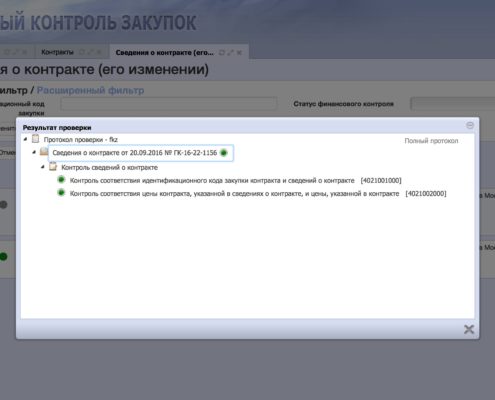Close the Результат проверки dialog with X

tap(469, 329)
